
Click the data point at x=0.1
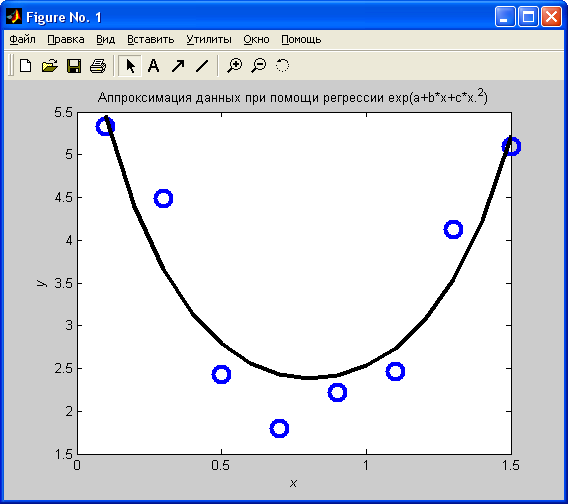tap(105, 126)
